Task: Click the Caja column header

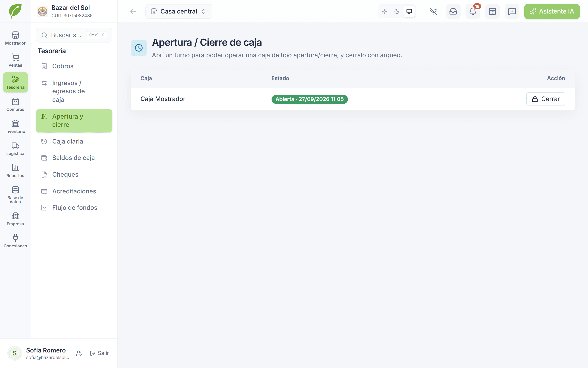Action: (146, 78)
